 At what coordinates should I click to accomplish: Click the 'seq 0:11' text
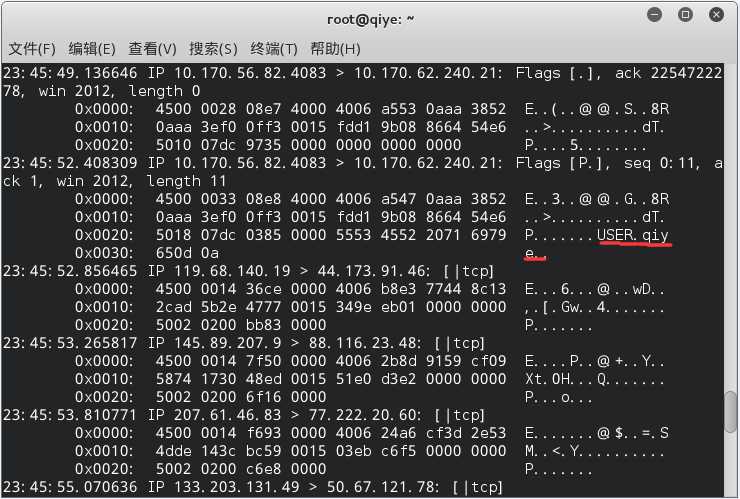coord(659,163)
